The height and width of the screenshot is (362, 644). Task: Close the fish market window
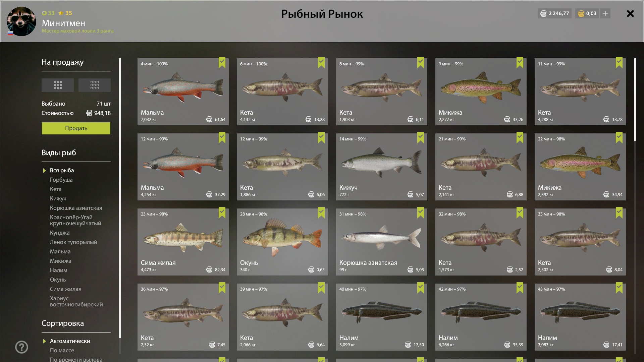tap(630, 13)
